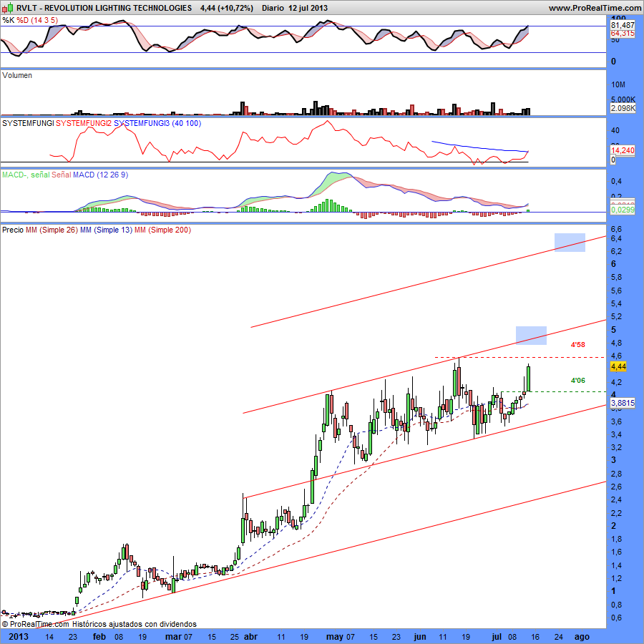Click the 3,4 price axis label
The image size is (644, 644).
[x=617, y=434]
